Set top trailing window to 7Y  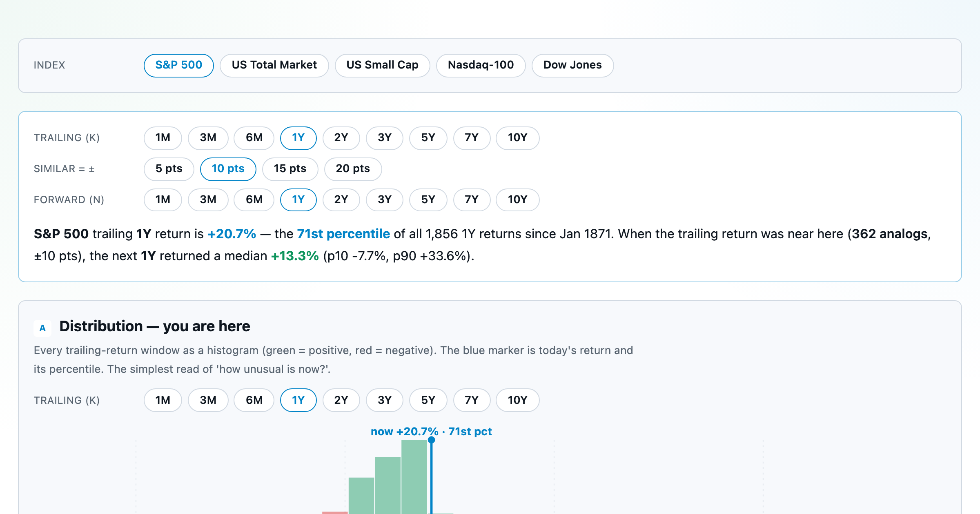point(472,138)
